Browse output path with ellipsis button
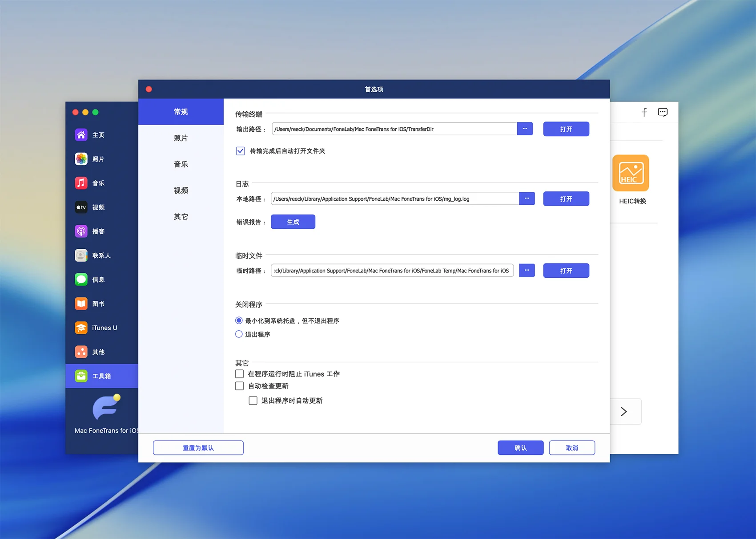Screen dimensions: 756x539 click(525, 129)
